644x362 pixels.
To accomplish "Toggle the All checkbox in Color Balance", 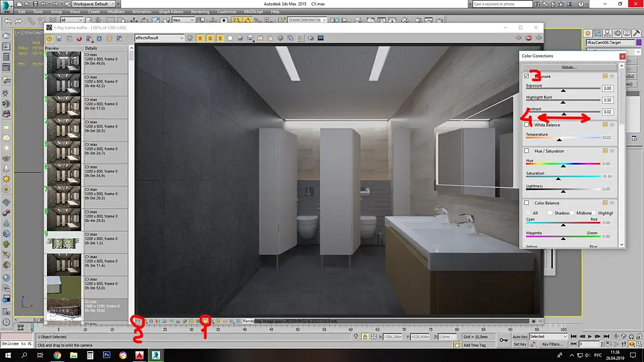I will click(528, 213).
